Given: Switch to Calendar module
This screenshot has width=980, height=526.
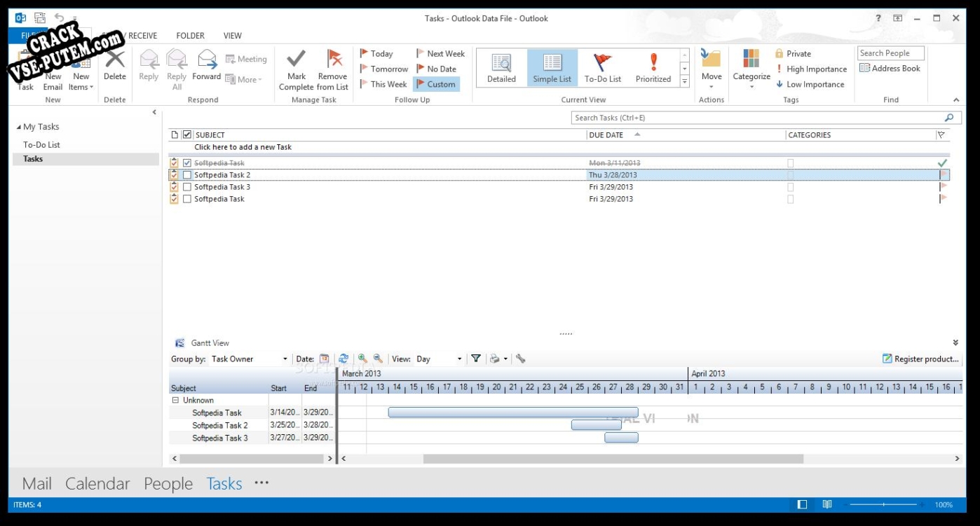Looking at the screenshot, I should pos(97,483).
